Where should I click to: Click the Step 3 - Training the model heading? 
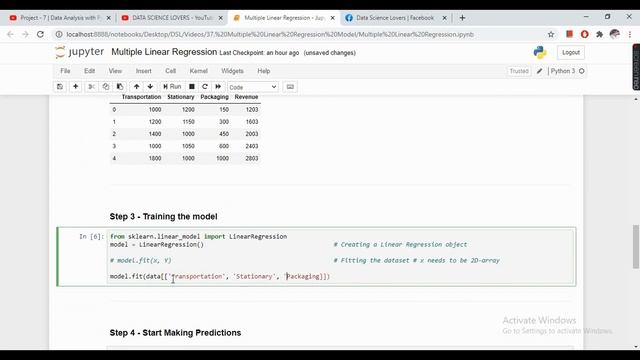click(x=163, y=217)
